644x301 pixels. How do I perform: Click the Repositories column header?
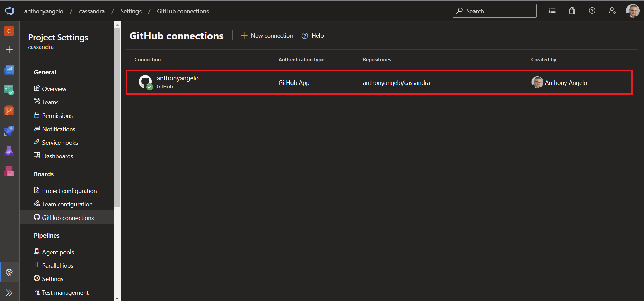377,60
